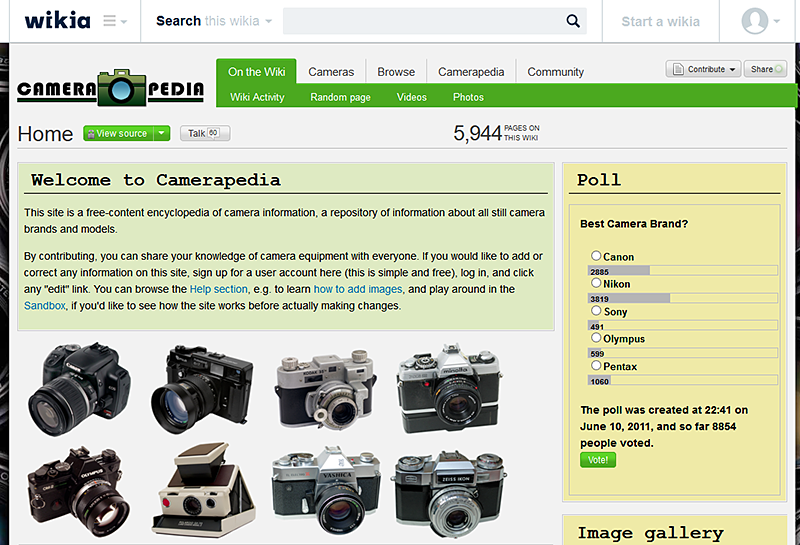Click the Share button
This screenshot has width=800, height=545.
coord(765,69)
